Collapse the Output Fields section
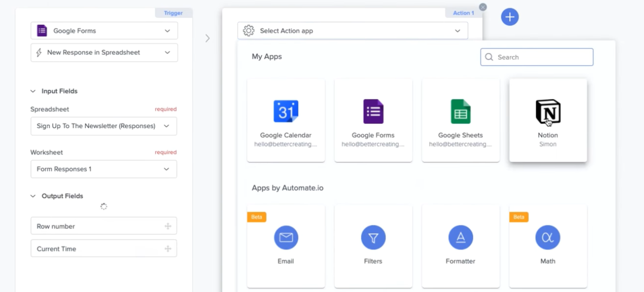Viewport: 644px width, 292px height. coord(33,196)
